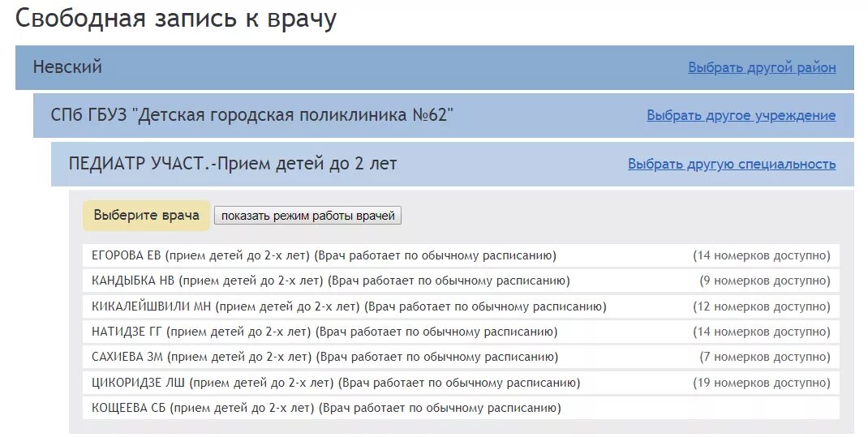Click the link Выбрать другой район
Viewport: 868px width, 437px height.
762,67
